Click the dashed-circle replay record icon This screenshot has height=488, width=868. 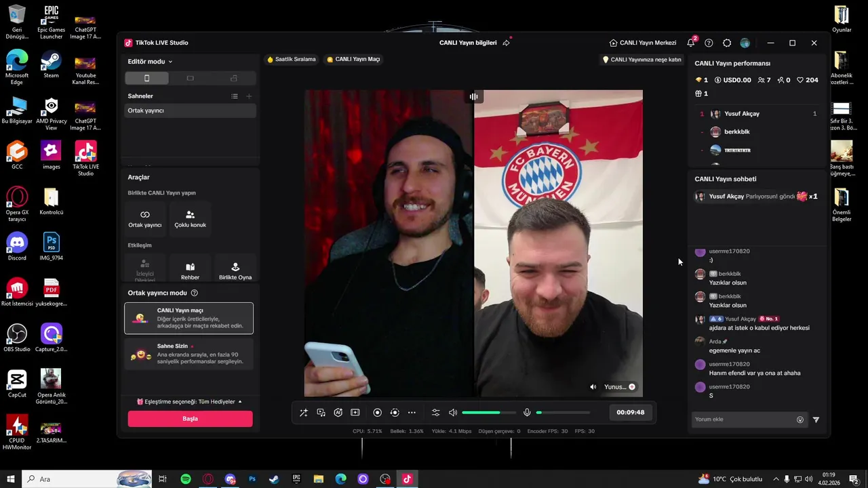click(x=394, y=413)
